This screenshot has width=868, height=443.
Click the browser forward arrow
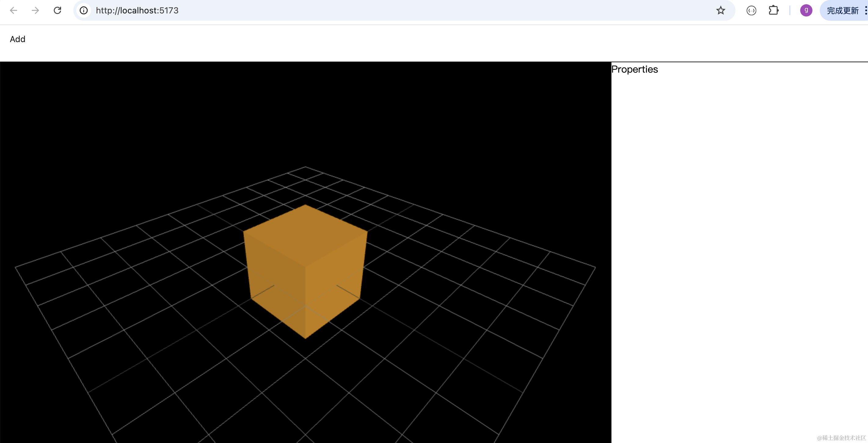pos(35,10)
